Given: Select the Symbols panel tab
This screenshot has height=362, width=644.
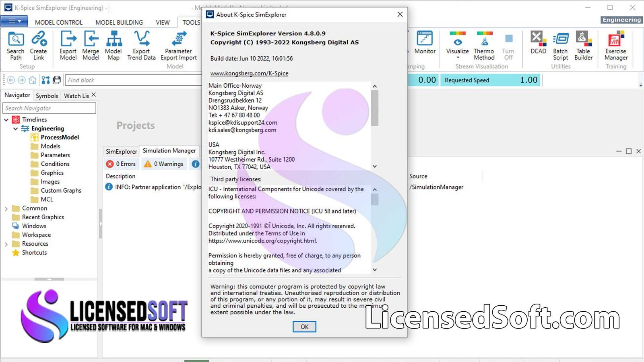Looking at the screenshot, I should [47, 96].
